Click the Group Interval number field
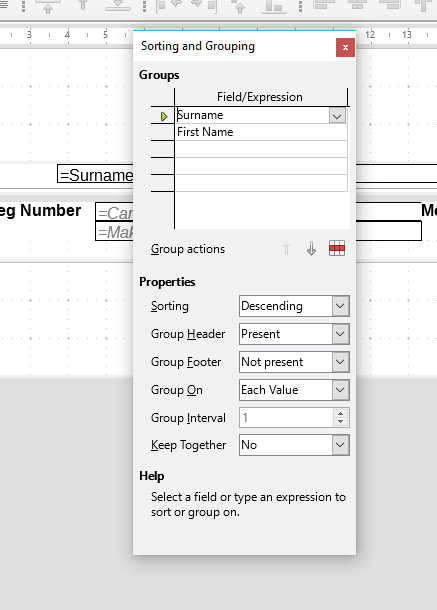437x610 pixels. pyautogui.click(x=286, y=417)
